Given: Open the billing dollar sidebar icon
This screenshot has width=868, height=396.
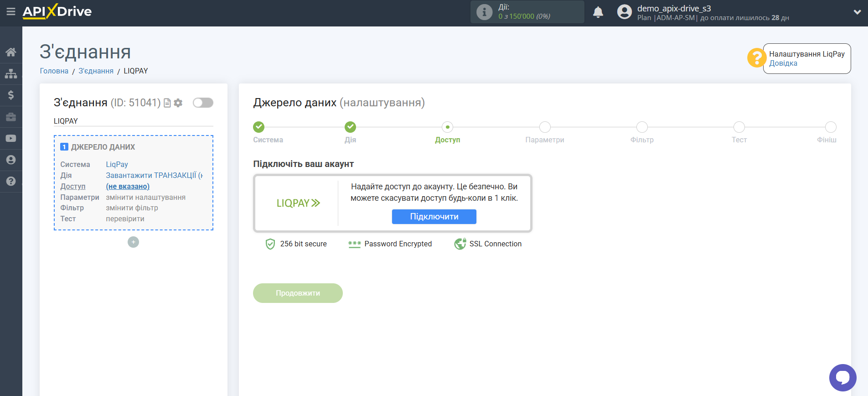Looking at the screenshot, I should pos(11,95).
